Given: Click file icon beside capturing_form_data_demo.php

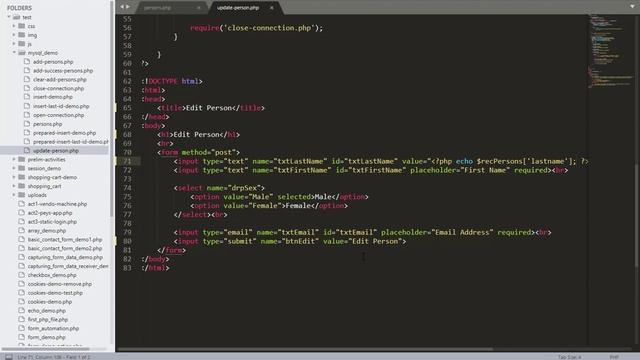Looking at the screenshot, I should [x=22, y=257].
